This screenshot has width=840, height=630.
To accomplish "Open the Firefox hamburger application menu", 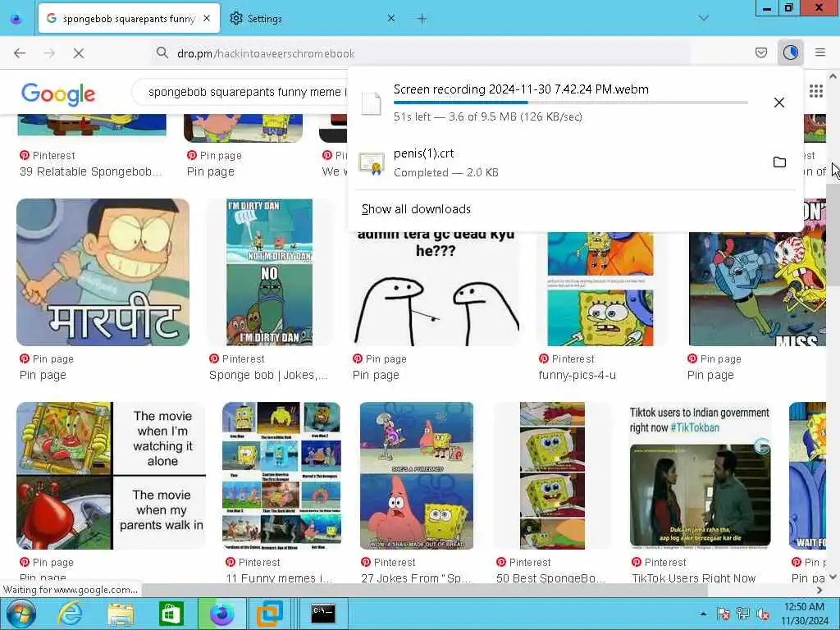I will [819, 52].
